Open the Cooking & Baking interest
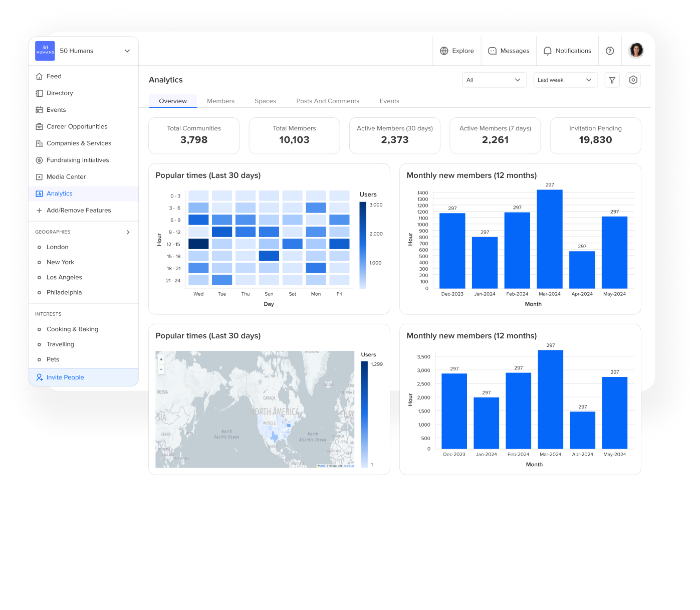The image size is (700, 610). [x=72, y=329]
